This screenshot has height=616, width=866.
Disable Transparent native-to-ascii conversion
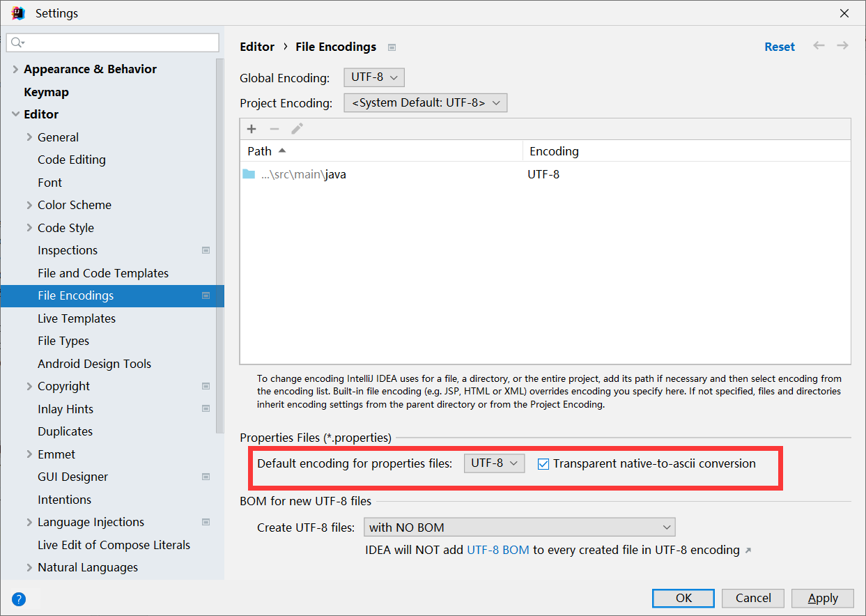click(543, 463)
